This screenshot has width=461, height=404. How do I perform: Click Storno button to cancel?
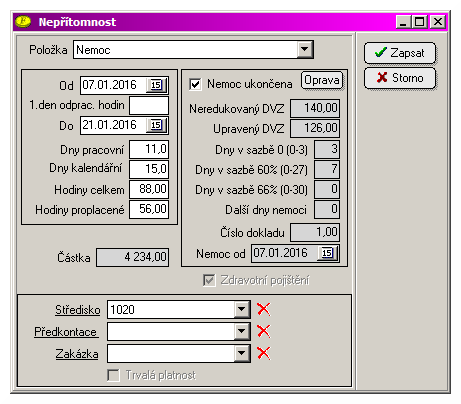pos(400,78)
